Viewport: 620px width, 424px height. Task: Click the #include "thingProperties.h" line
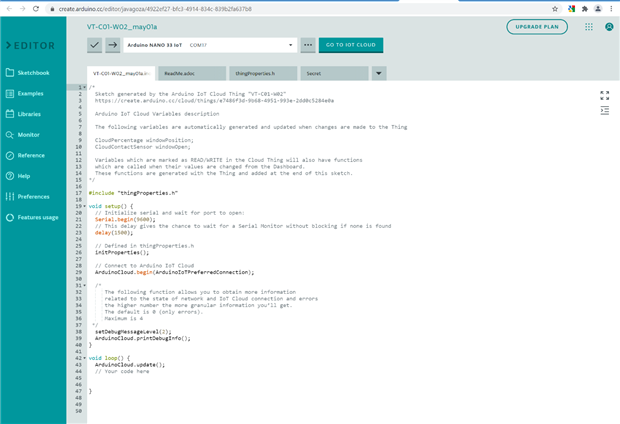pyautogui.click(x=133, y=193)
